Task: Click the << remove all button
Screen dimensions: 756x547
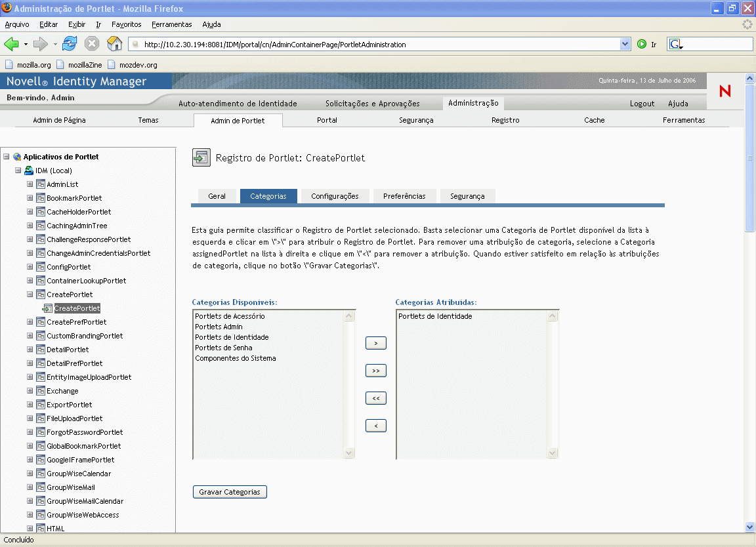Action: click(376, 398)
